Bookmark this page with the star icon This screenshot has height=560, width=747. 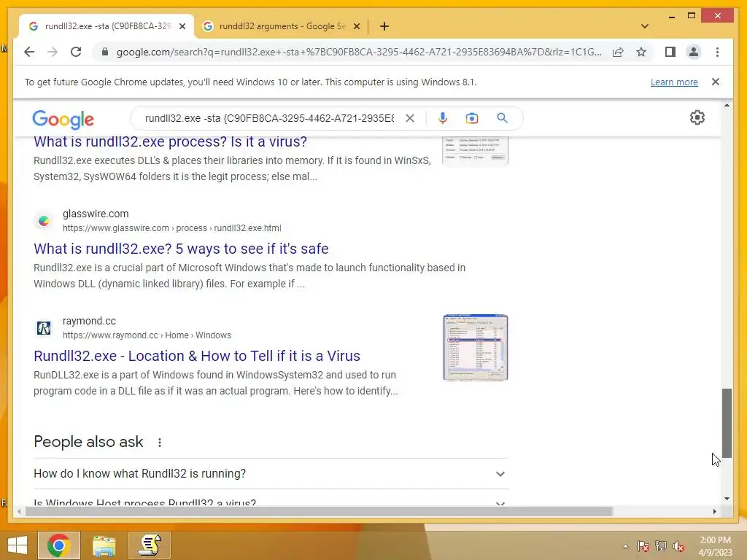pos(641,52)
